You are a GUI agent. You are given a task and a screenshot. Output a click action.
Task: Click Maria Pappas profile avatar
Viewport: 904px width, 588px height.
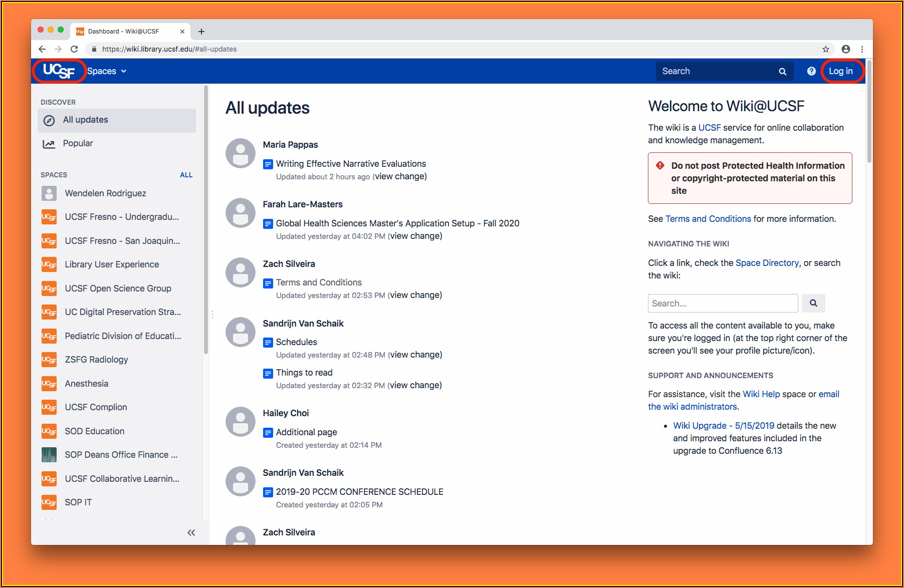click(241, 153)
